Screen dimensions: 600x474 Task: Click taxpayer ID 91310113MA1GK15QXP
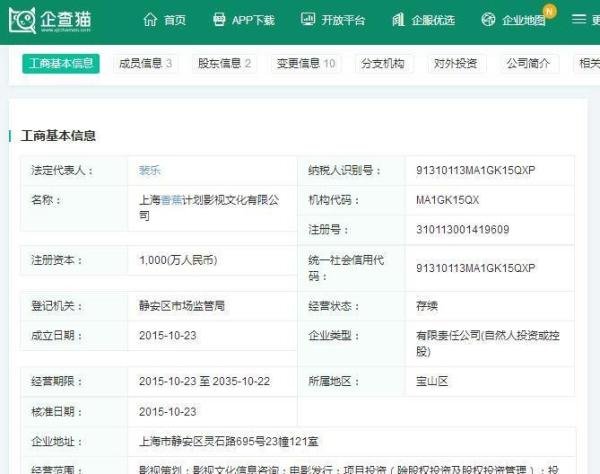coord(476,170)
